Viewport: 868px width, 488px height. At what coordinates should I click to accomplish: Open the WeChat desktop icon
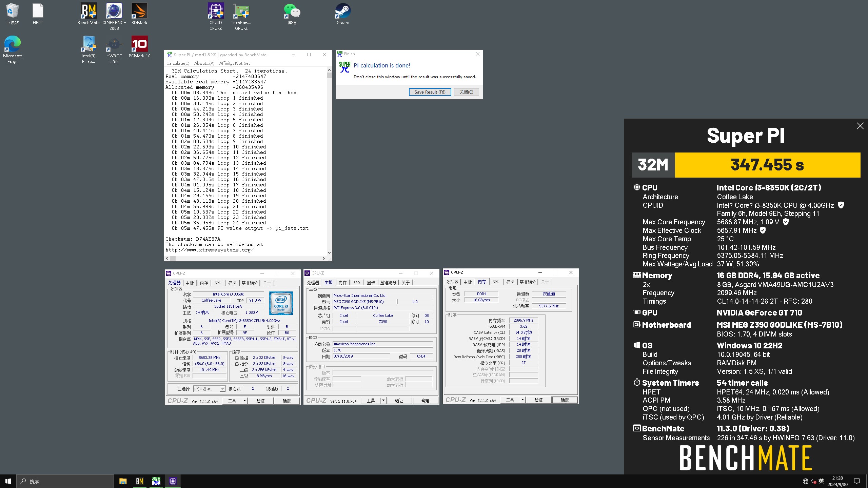pyautogui.click(x=292, y=14)
